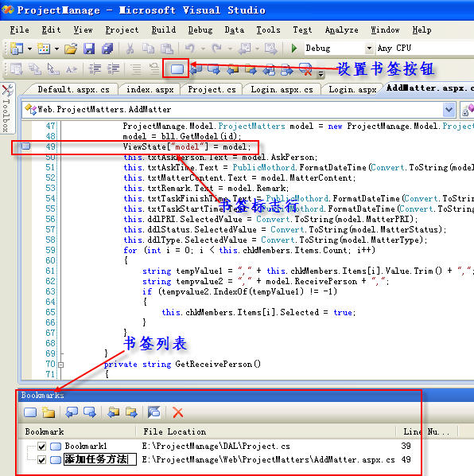Delete the bookmark with the red X icon

177,412
